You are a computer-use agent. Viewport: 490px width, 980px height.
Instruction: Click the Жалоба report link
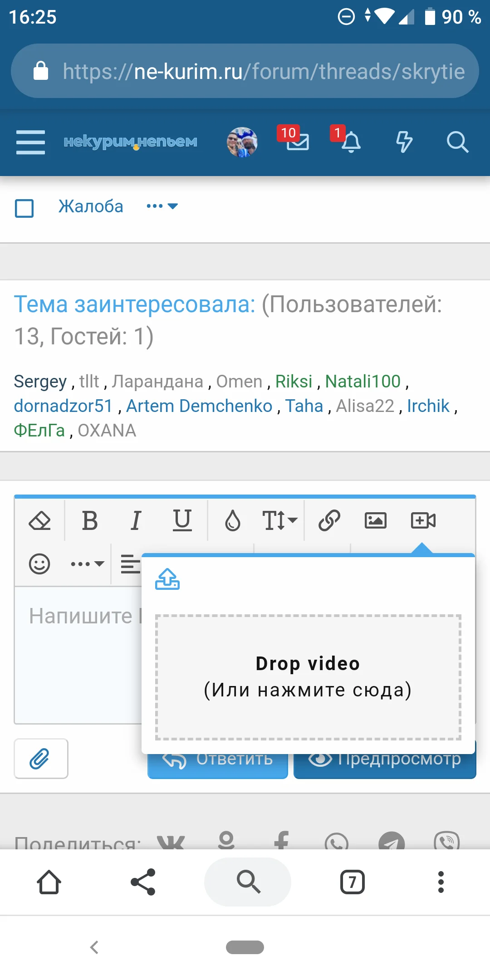point(91,206)
